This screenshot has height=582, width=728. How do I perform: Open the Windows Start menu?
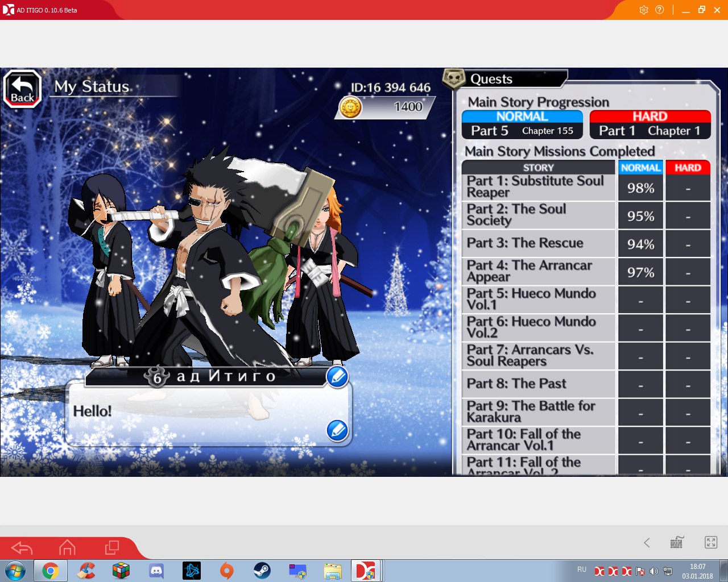(15, 571)
